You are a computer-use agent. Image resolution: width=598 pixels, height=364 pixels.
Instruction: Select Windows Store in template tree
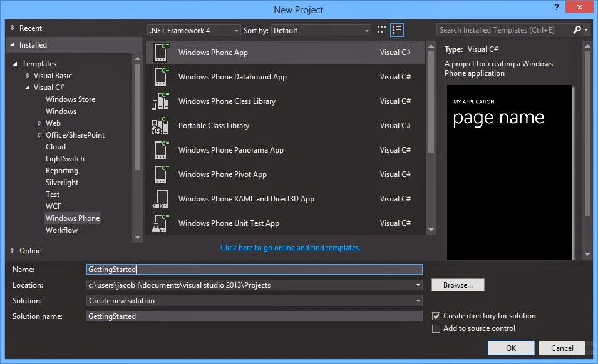(71, 99)
